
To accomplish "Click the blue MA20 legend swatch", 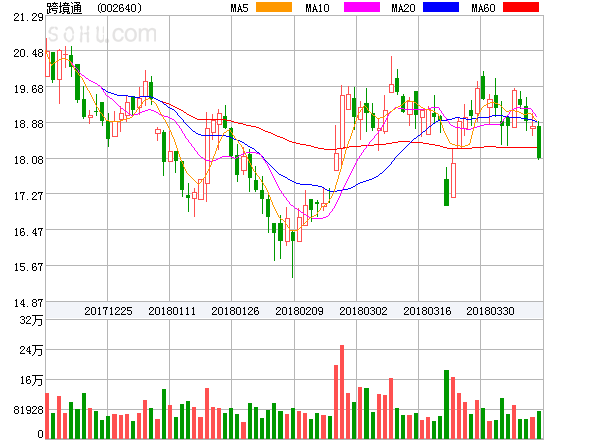I will coord(441,7).
